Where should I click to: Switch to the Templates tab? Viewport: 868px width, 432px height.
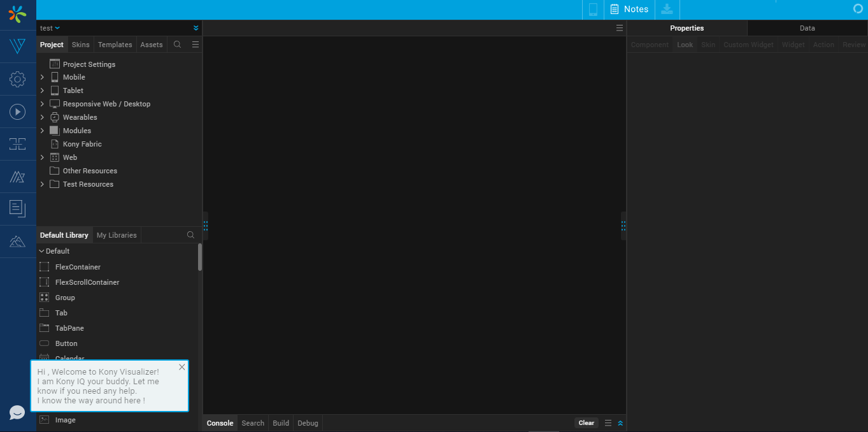pyautogui.click(x=115, y=45)
